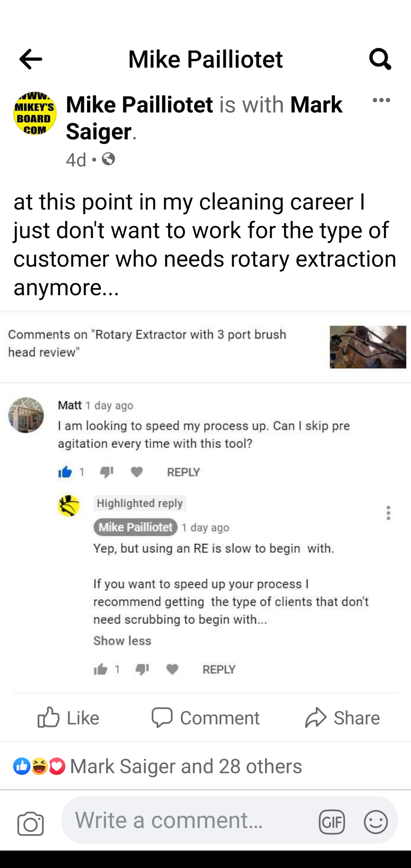
Task: Collapse the reply with Show less
Action: pos(122,641)
